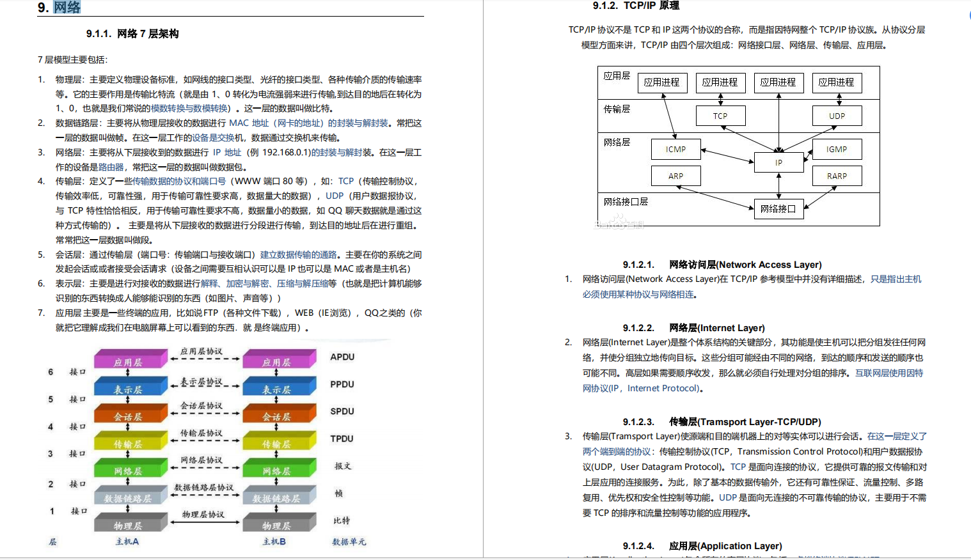
Task: Click the TCP box in the TCP/IP diagram
Action: click(x=720, y=115)
